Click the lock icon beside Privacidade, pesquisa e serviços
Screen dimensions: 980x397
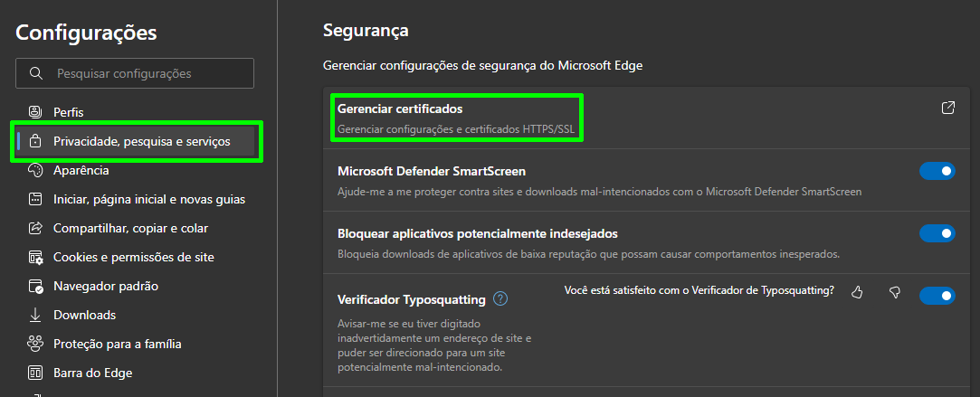[x=35, y=141]
